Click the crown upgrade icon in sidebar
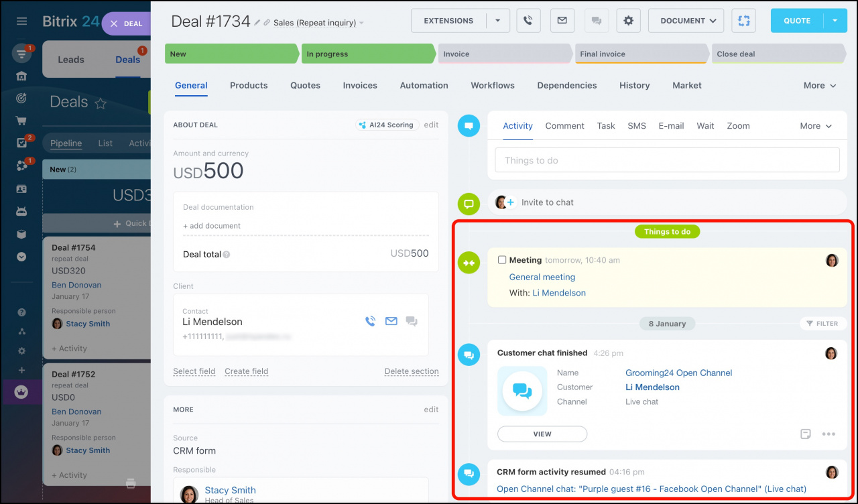858x504 pixels. coord(21,392)
